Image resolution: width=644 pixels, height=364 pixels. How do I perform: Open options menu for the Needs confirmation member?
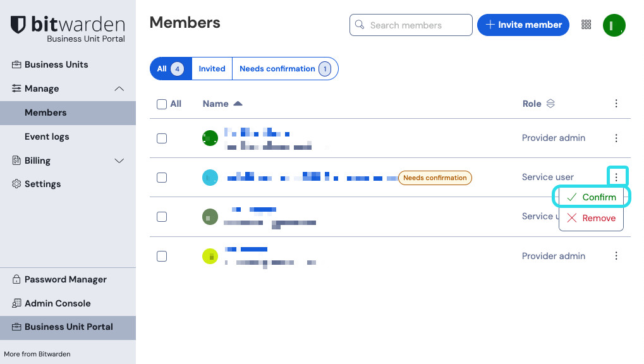click(616, 178)
